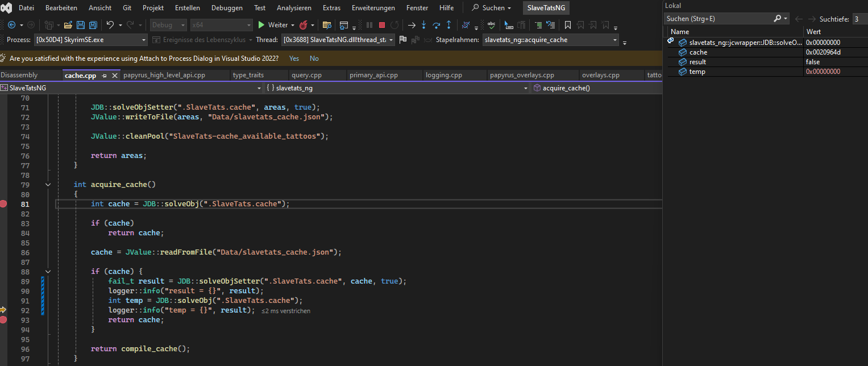Switch to the papyrus_high_level_api.cpp tab
This screenshot has height=366, width=868.
click(164, 75)
